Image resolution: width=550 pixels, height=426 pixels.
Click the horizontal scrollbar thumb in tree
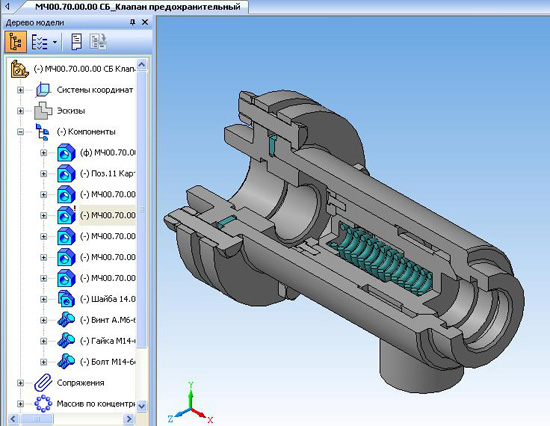pos(36,419)
